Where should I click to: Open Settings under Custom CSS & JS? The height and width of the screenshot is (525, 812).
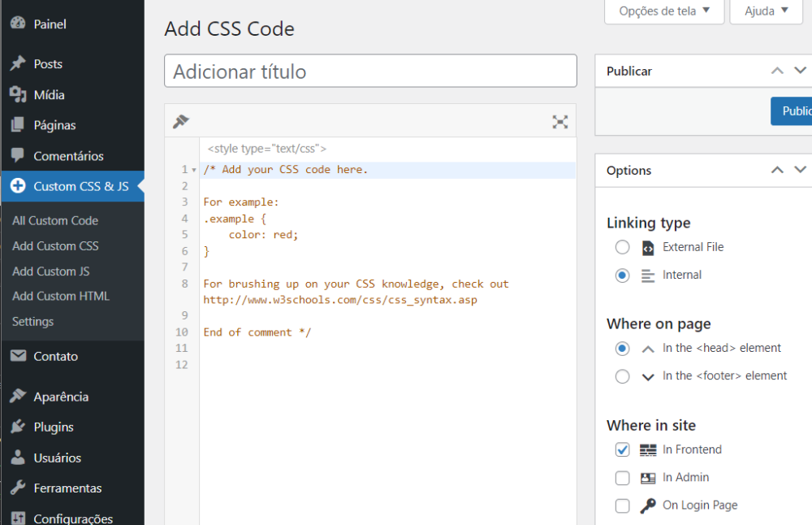click(x=32, y=321)
